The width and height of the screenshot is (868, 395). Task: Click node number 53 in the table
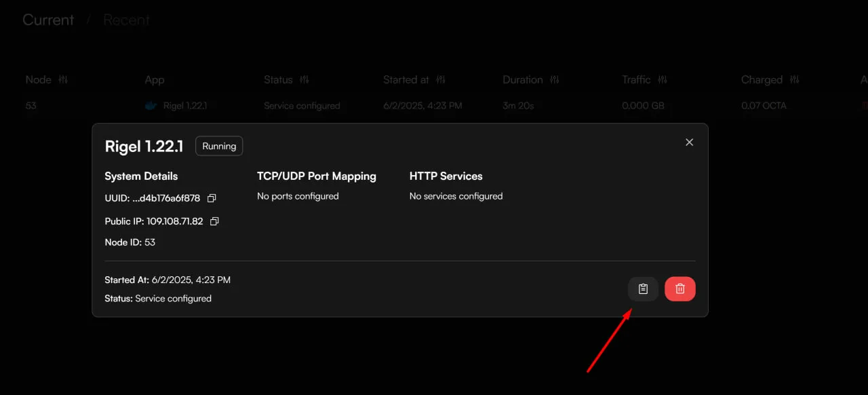pos(31,106)
